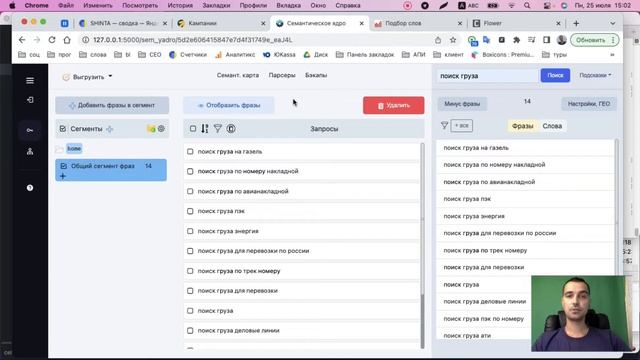Select the key icon in left sidebar

tap(30, 130)
